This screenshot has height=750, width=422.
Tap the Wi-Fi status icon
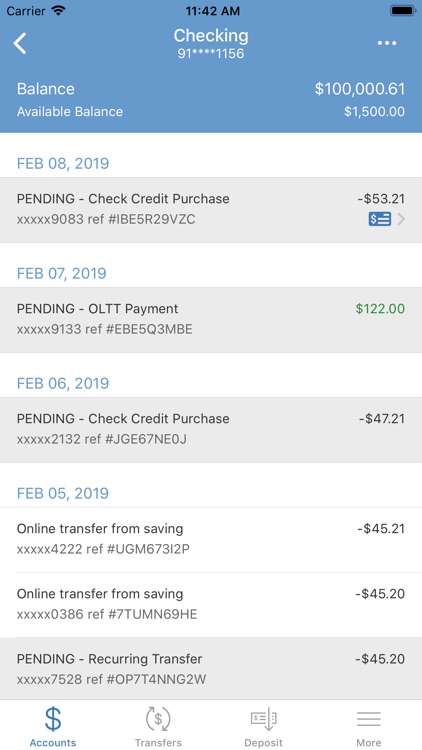tap(58, 11)
